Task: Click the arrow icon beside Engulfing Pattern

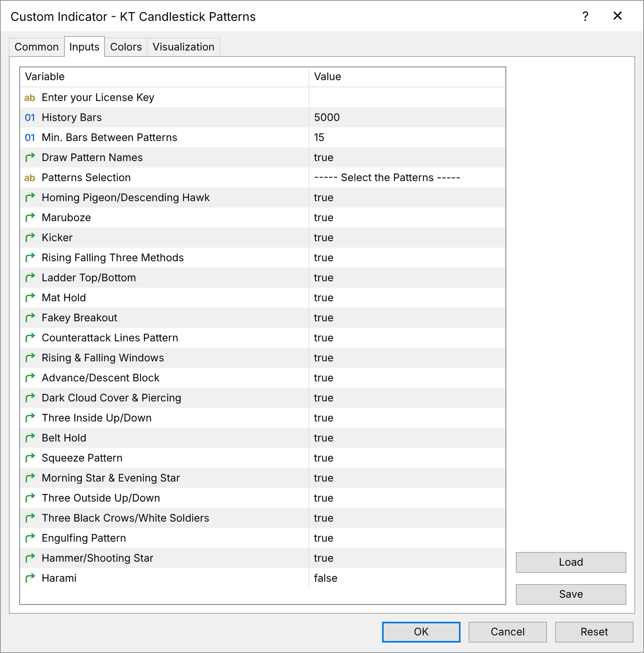Action: click(30, 538)
